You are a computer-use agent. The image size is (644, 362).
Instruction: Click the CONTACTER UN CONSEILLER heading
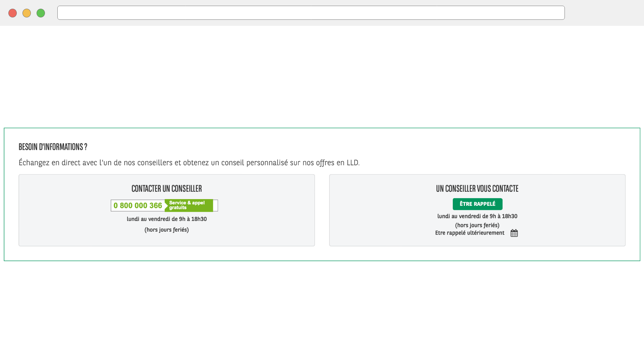[x=167, y=188]
